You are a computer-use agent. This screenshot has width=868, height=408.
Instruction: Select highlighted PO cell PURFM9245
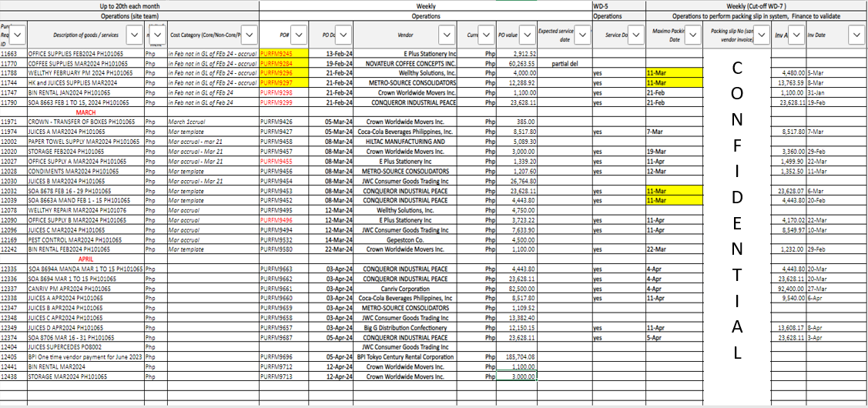pyautogui.click(x=284, y=54)
